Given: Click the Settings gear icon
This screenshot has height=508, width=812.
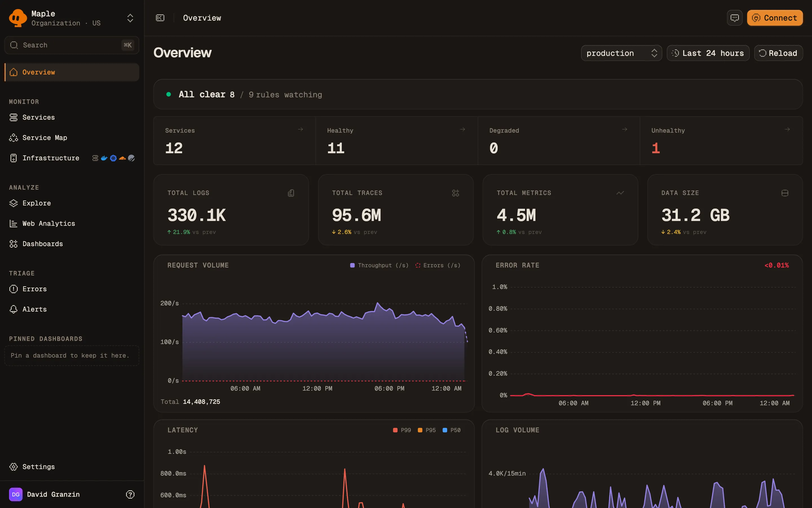Looking at the screenshot, I should tap(14, 467).
